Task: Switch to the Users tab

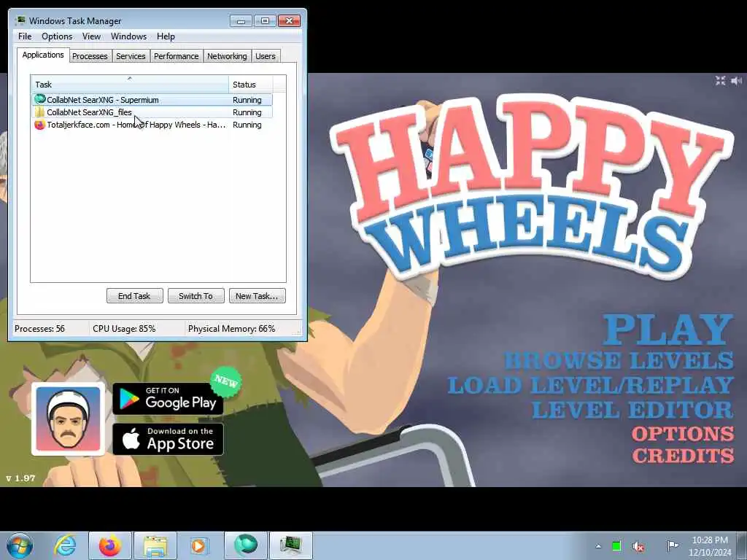Action: [266, 56]
